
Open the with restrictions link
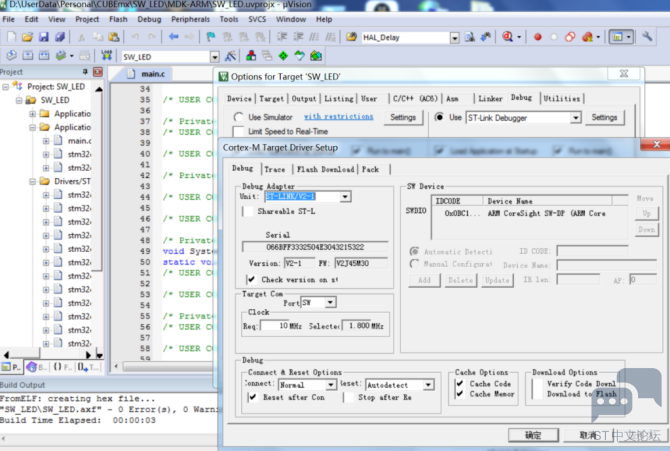click(x=338, y=117)
